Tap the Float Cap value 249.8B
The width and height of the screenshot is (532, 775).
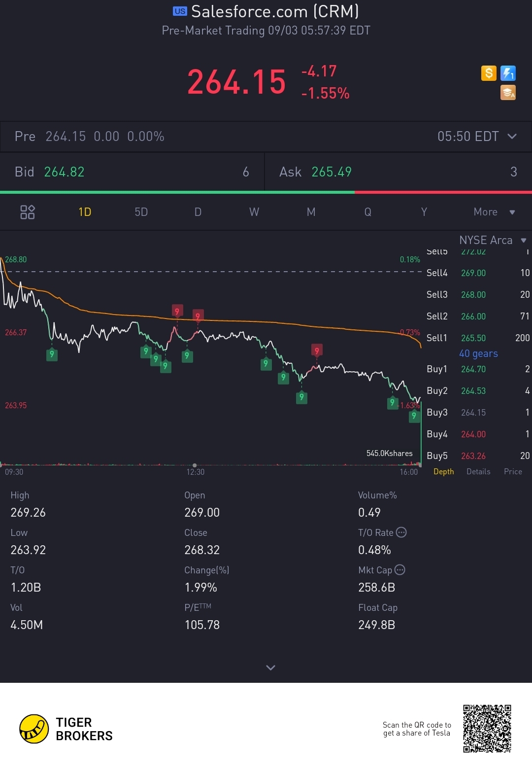coord(377,625)
